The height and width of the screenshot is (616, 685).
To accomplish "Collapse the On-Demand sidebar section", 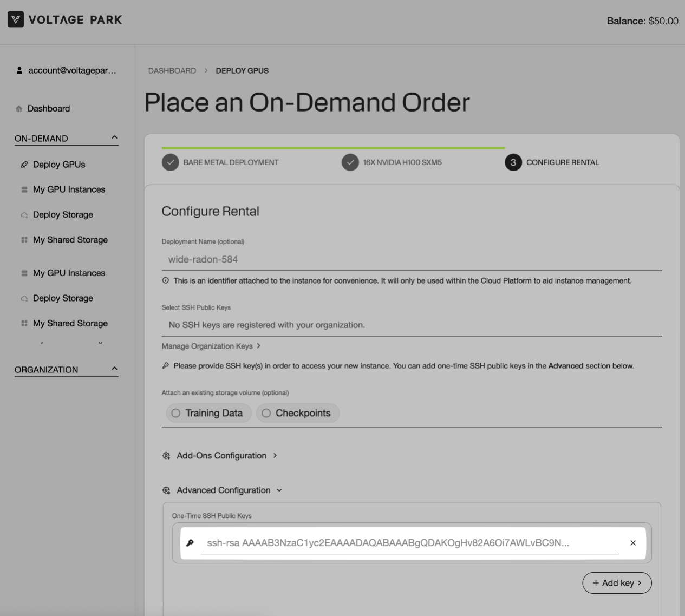I will [114, 138].
